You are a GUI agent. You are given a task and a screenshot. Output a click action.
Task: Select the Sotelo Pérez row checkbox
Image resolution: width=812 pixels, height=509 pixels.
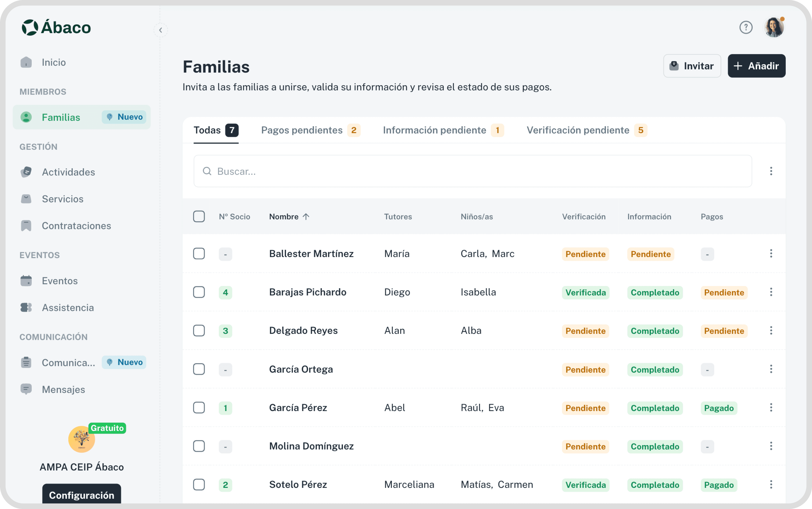(x=199, y=484)
